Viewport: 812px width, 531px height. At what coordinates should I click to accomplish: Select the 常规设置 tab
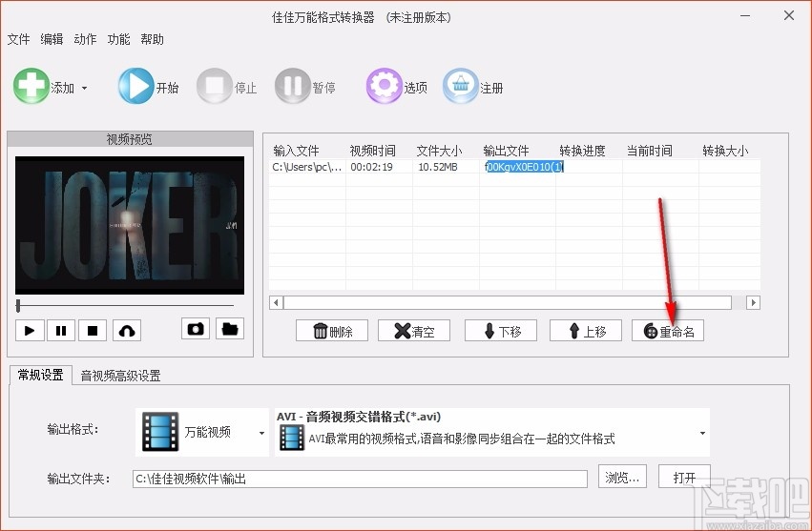click(x=40, y=375)
